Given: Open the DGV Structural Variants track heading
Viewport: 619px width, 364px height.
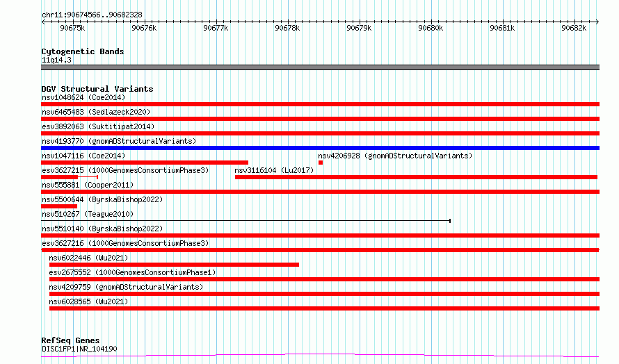Looking at the screenshot, I should [x=97, y=89].
